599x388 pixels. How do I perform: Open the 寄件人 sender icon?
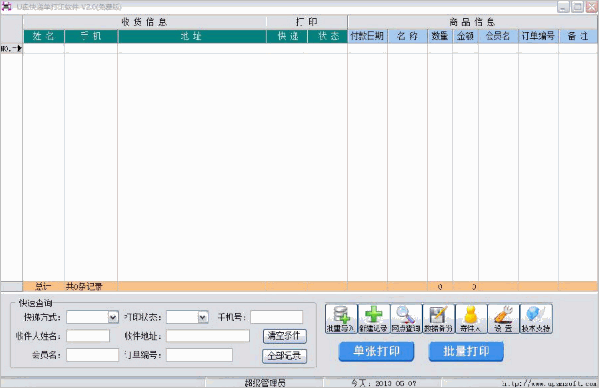(471, 318)
